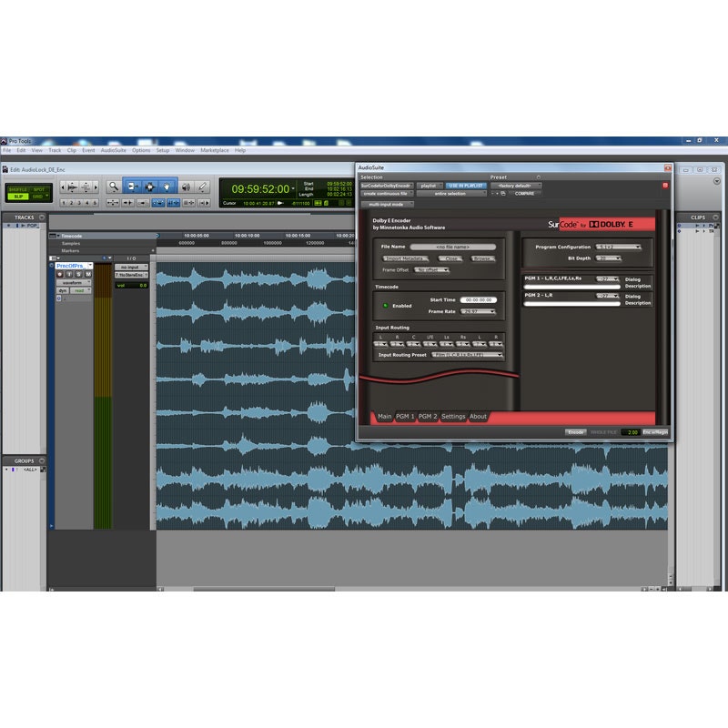Toggle Zoom Toggle button below zoomer

[x=113, y=203]
